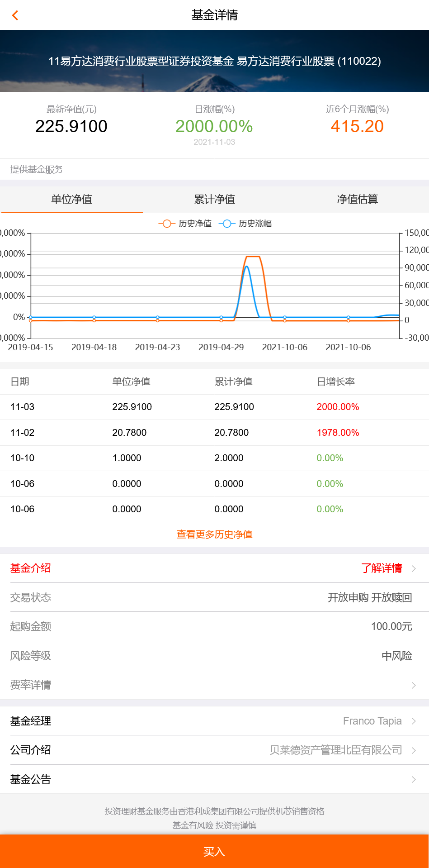Switch to the 单位净值 tab
The height and width of the screenshot is (868, 429).
click(71, 199)
